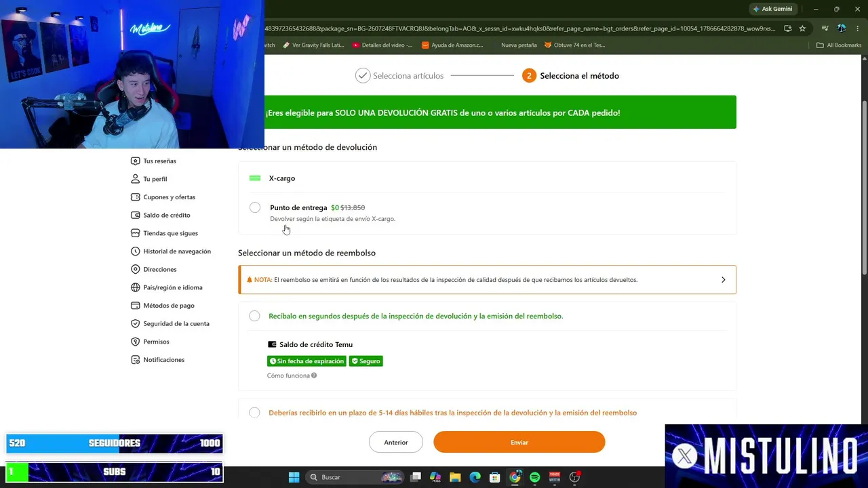
Task: Open the Obtuve 74 en el Tes... bookmark
Action: [574, 45]
